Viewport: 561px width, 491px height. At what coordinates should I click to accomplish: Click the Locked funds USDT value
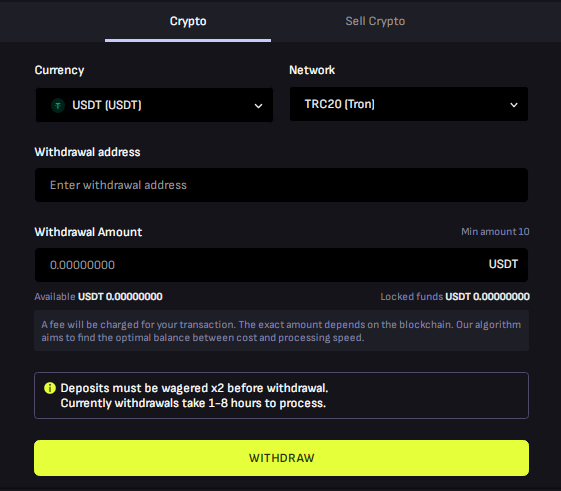tap(487, 297)
